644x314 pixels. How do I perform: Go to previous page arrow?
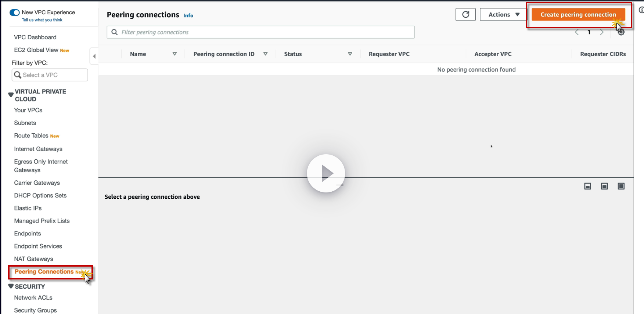coord(577,32)
